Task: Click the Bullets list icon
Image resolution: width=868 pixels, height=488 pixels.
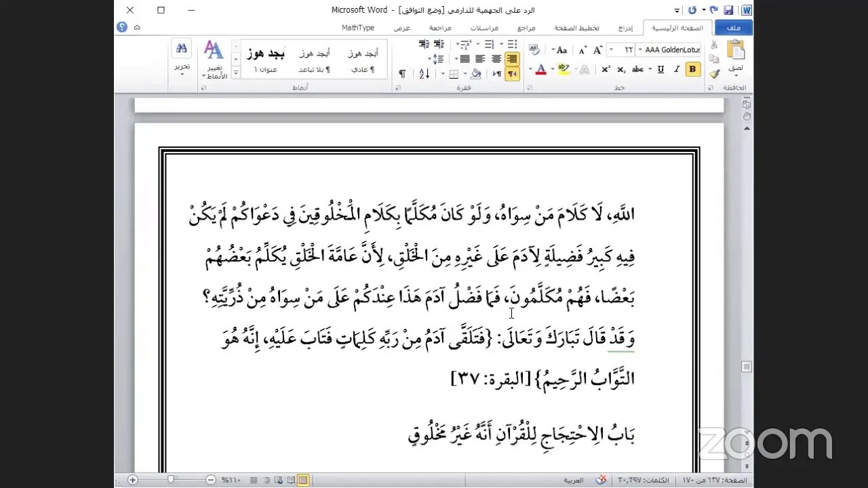Action: coord(513,44)
